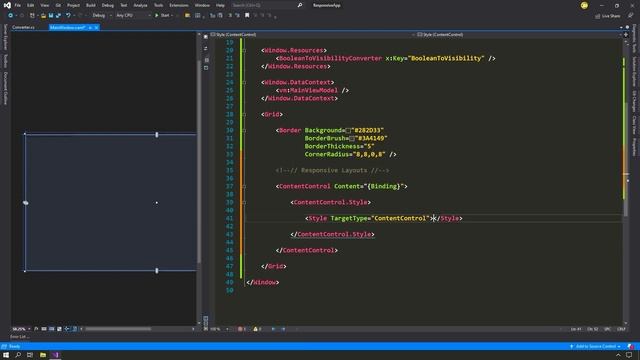Open the editor zoom level dropdown
This screenshot has width=640, height=360.
pyautogui.click(x=220, y=329)
